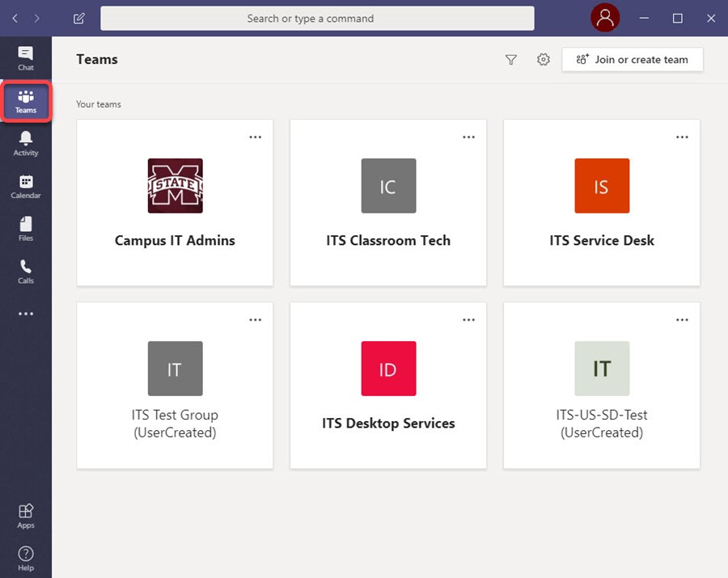Select the light green IT avatar of ITS-US-SD-Test
728x578 pixels.
[602, 369]
